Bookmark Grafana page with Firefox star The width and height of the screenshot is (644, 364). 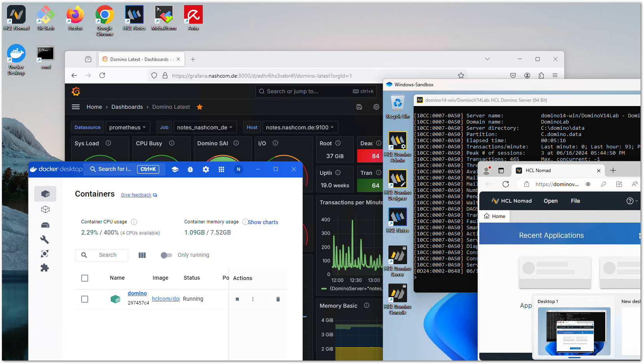[461, 75]
